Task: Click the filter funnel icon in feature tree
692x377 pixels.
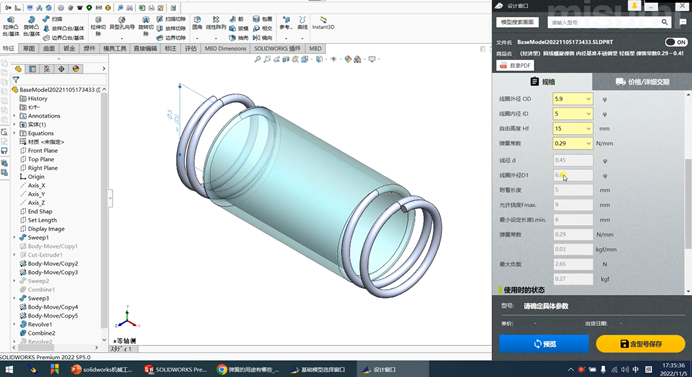Action: coord(16,80)
